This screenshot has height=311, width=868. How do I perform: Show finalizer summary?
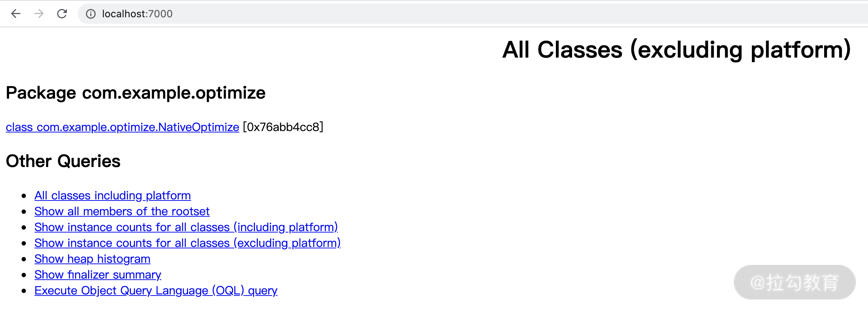click(98, 275)
